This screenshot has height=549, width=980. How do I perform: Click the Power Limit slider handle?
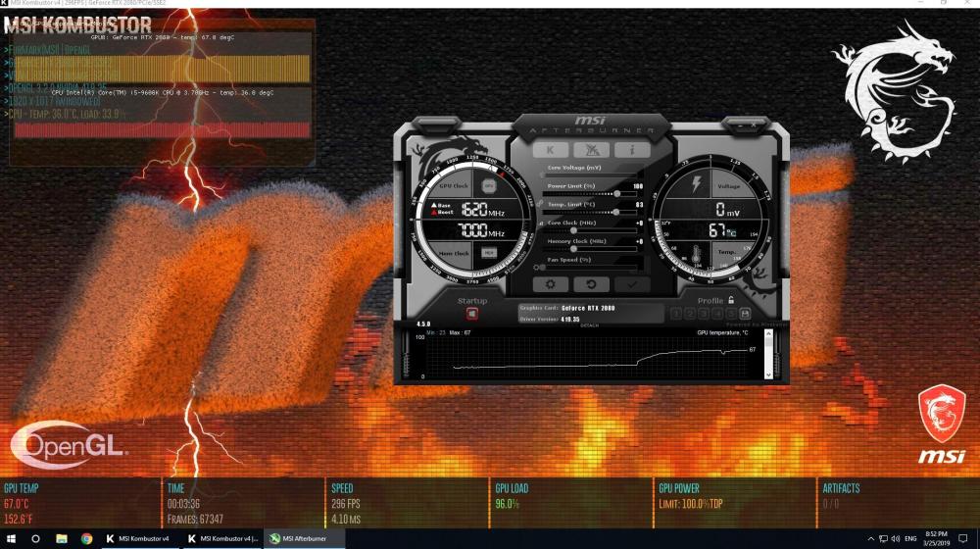pyautogui.click(x=616, y=194)
